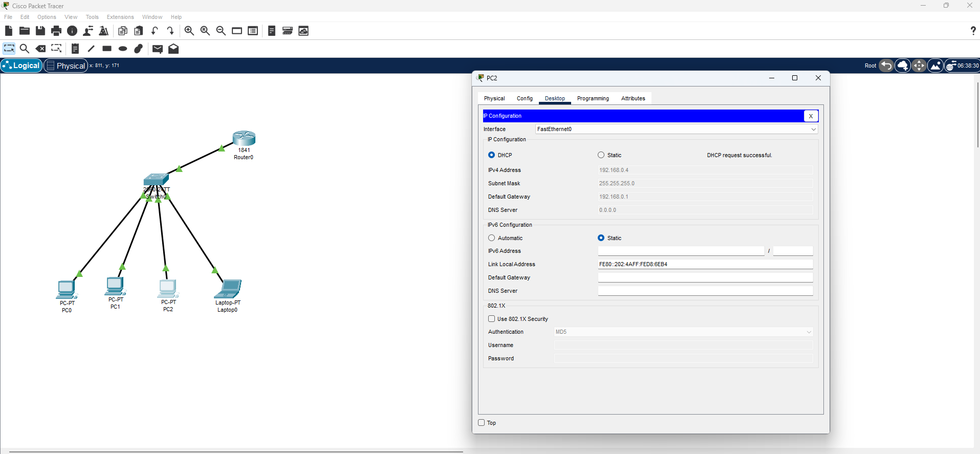Zoom in with magnifier plus icon
The image size is (980, 454).
(x=189, y=31)
